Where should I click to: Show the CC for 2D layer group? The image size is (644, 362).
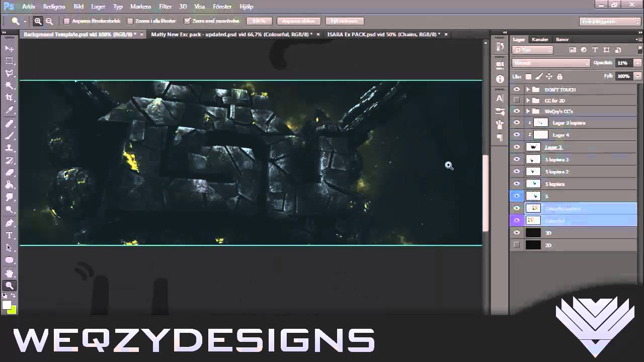(517, 101)
